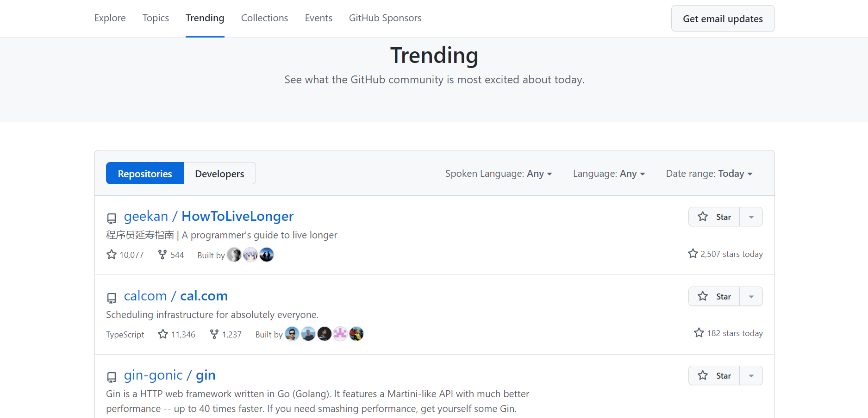View cal.com stargazers count 11,346
868x418 pixels.
click(176, 334)
